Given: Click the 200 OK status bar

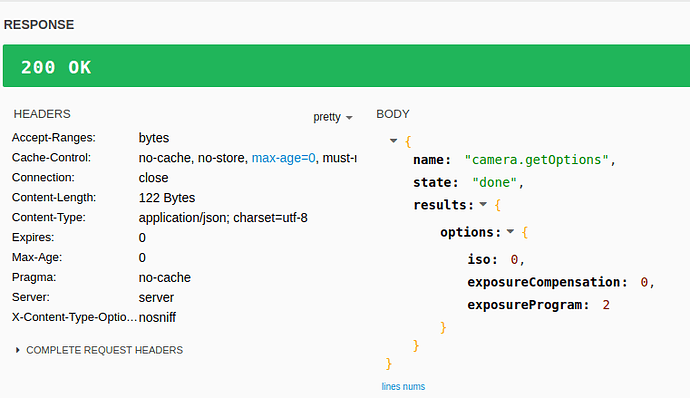Looking at the screenshot, I should pos(346,66).
